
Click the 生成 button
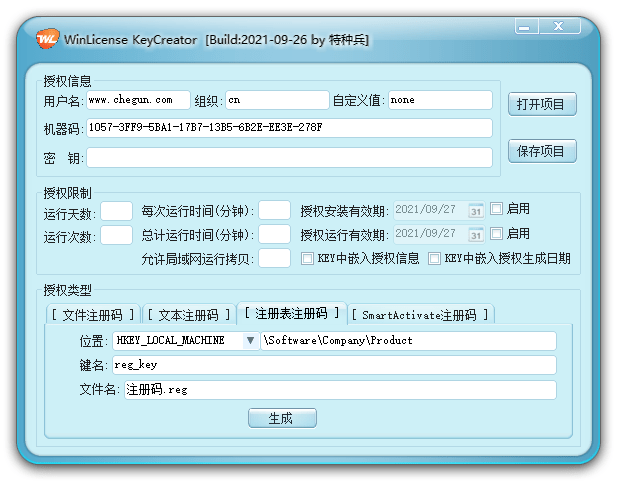coord(282,418)
